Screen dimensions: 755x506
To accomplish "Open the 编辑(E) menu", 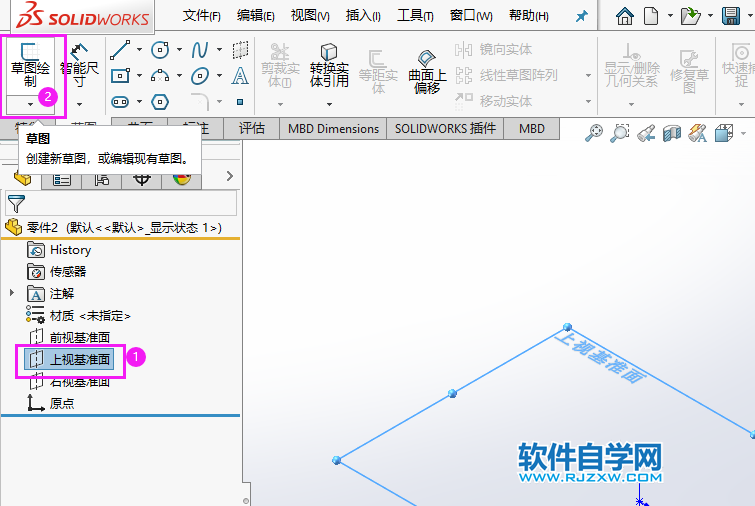I will [256, 16].
